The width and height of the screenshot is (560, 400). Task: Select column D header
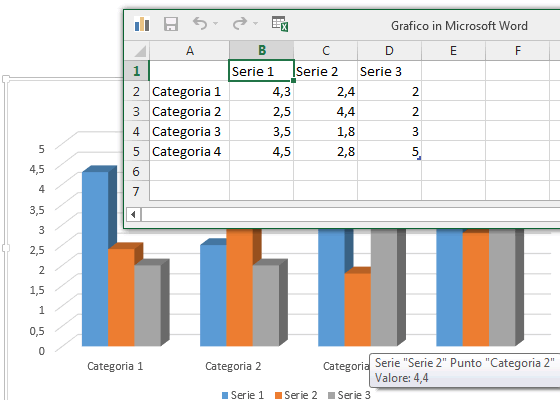point(389,50)
